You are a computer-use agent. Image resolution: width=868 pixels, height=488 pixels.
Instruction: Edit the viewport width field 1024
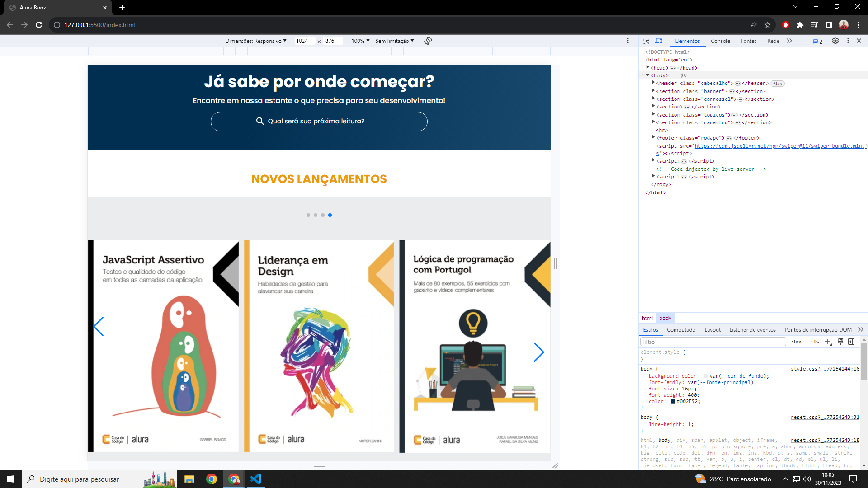304,41
